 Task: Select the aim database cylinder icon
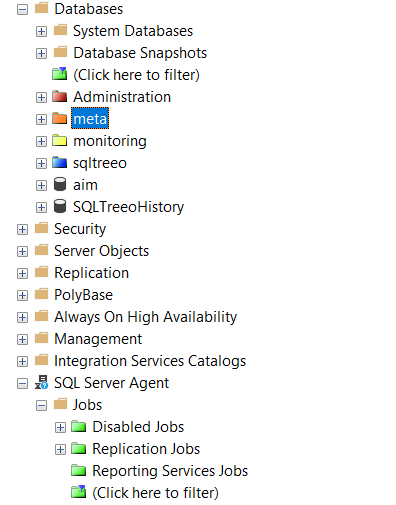[60, 184]
